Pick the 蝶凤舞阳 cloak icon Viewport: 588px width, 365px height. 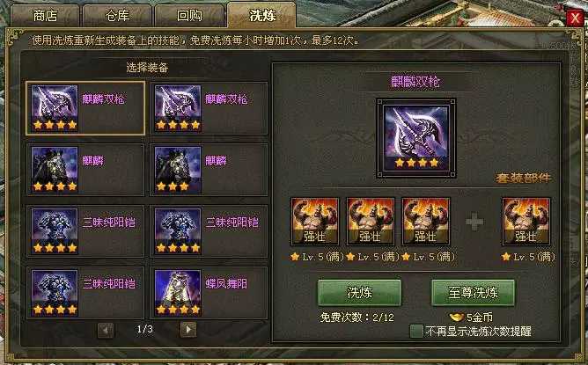pyautogui.click(x=178, y=293)
